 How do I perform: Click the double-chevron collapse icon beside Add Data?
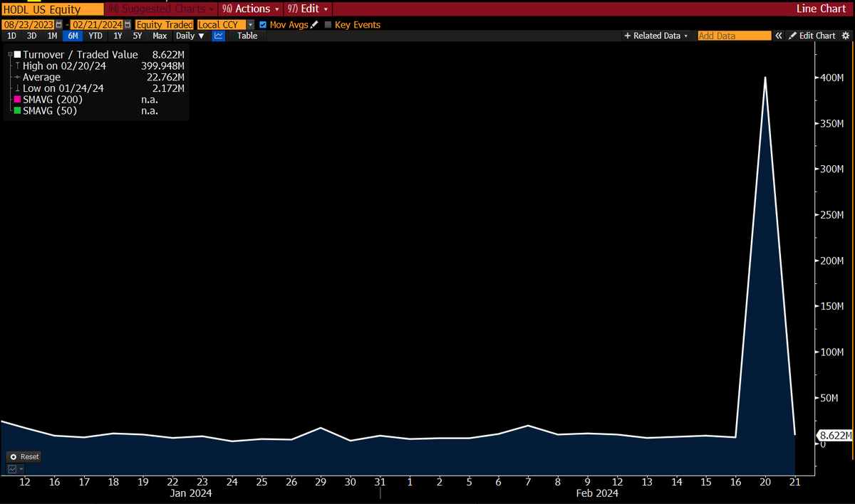pyautogui.click(x=779, y=36)
